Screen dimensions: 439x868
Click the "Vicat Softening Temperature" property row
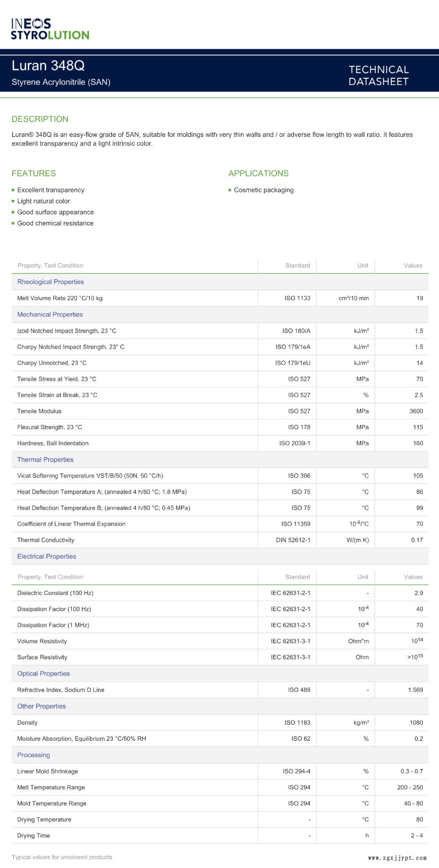pos(220,476)
